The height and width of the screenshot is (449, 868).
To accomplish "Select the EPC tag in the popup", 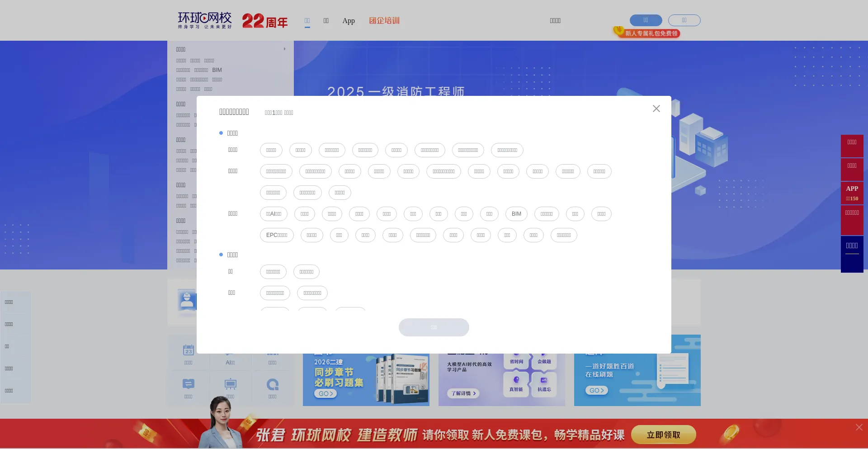I will (276, 235).
